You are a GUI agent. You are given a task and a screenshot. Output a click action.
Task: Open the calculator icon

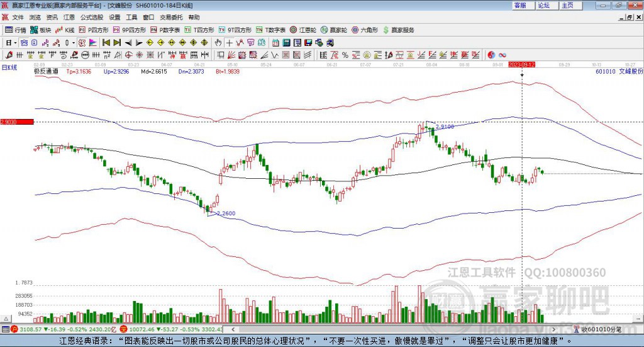(x=286, y=43)
